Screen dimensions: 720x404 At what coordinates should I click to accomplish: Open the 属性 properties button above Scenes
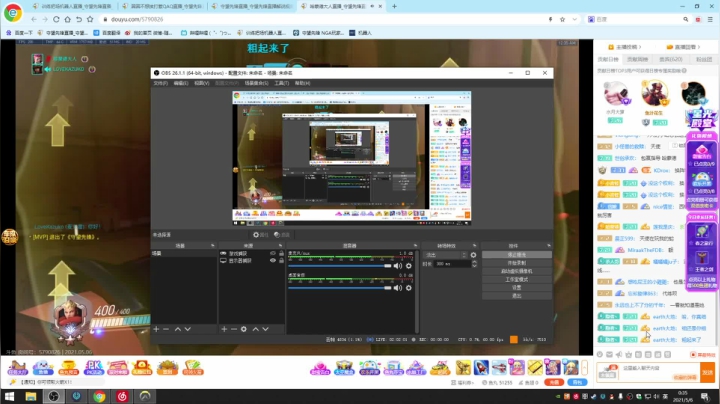[x=261, y=235]
